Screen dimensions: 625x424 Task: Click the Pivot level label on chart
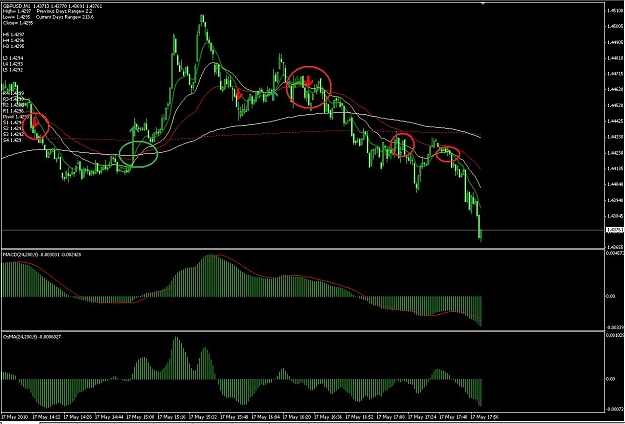(14, 117)
